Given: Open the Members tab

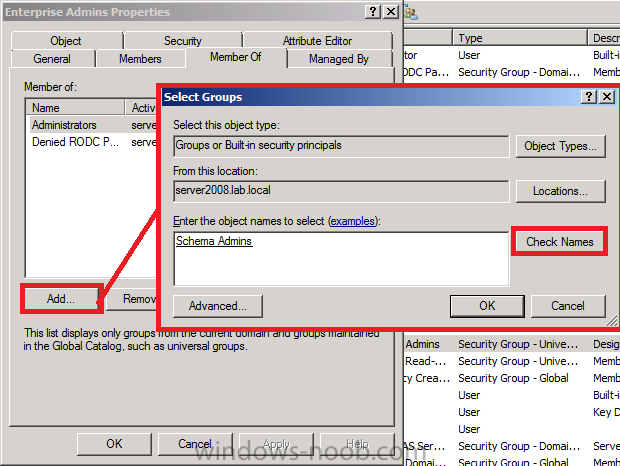Looking at the screenshot, I should pyautogui.click(x=140, y=58).
